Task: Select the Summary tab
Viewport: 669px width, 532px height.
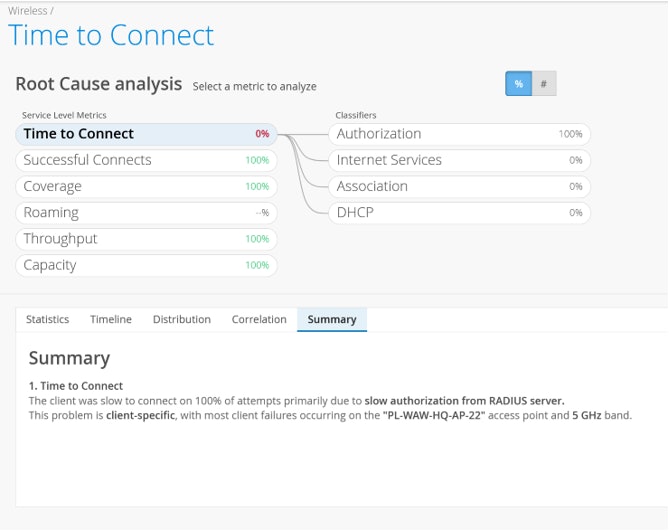Action: coord(332,320)
